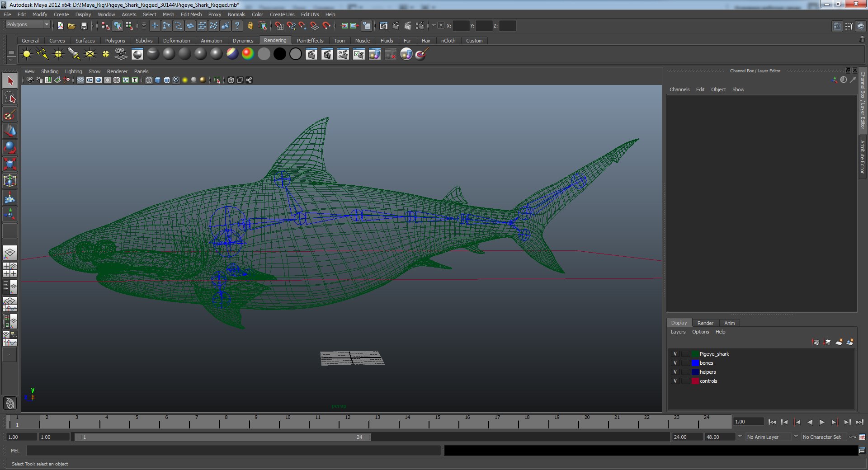Open the Layers menu in Layer Editor
Image resolution: width=868 pixels, height=470 pixels.
coord(678,332)
